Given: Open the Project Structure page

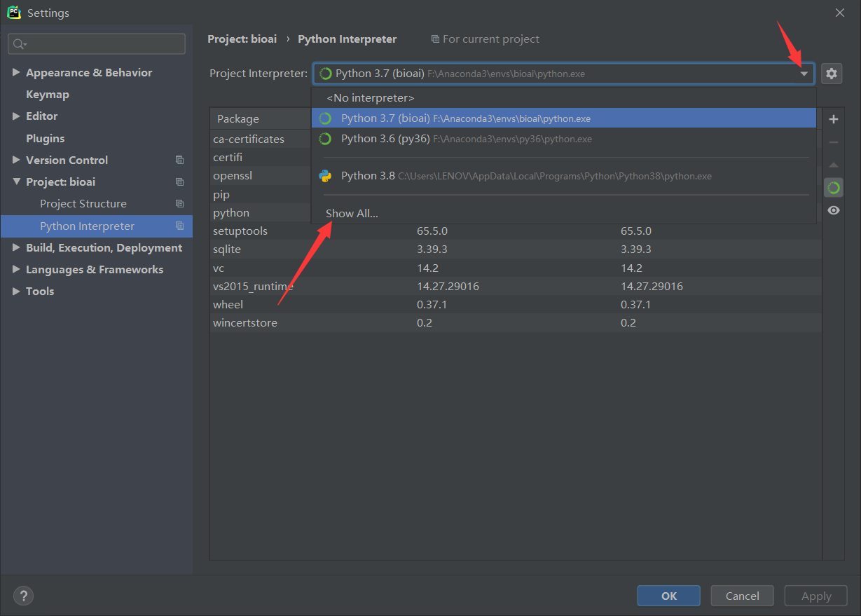Looking at the screenshot, I should pyautogui.click(x=83, y=203).
